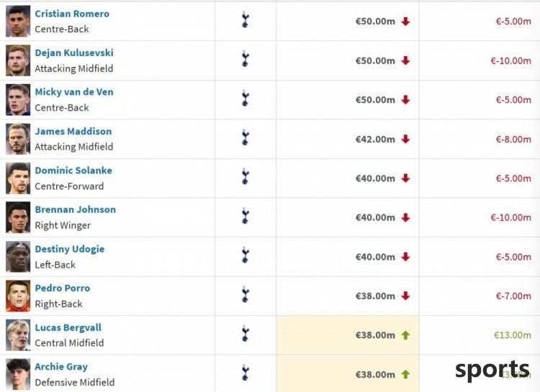
Task: Select the Destiny Udogie name link
Action: click(70, 249)
